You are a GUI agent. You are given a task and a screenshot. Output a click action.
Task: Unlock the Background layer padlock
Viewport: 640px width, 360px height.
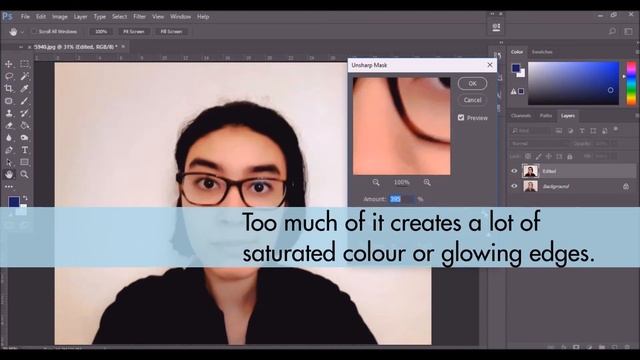click(626, 187)
